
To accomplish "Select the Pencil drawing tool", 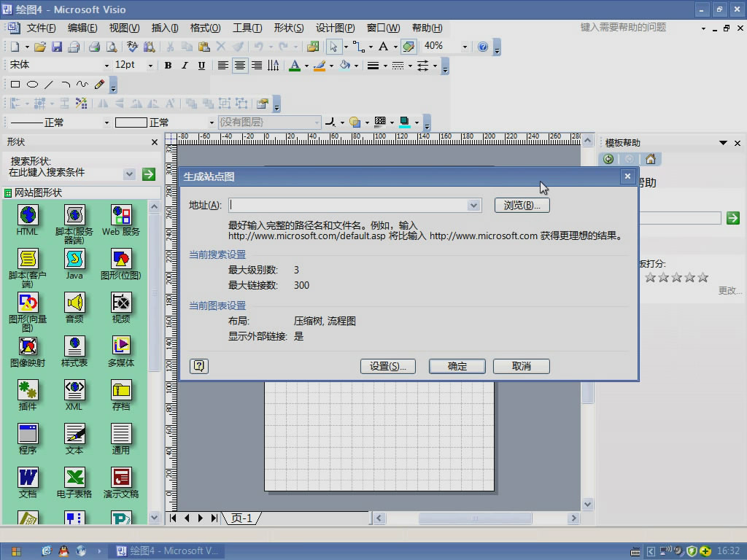I will pyautogui.click(x=99, y=85).
